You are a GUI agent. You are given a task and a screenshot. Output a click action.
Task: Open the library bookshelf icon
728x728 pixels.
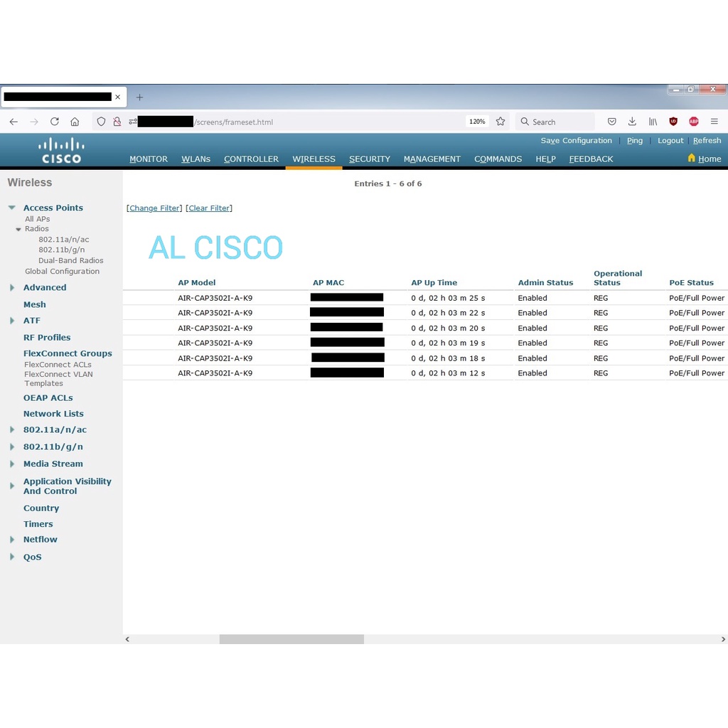pos(653,122)
